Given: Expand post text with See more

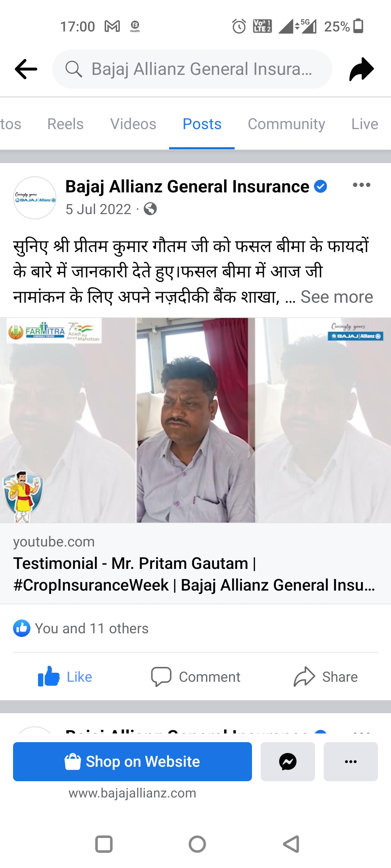Looking at the screenshot, I should (337, 297).
